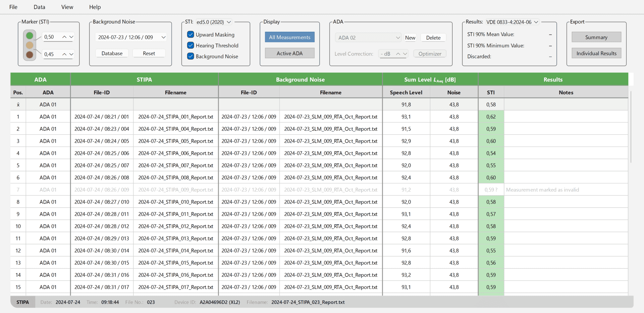Export the Summary report
Viewport: 644px width, 313px height.
coord(596,37)
